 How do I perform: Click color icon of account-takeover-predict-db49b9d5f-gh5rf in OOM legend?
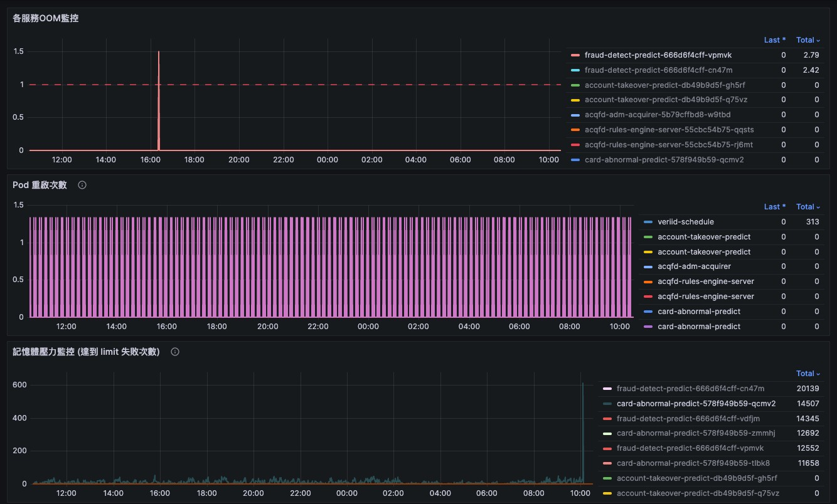575,85
